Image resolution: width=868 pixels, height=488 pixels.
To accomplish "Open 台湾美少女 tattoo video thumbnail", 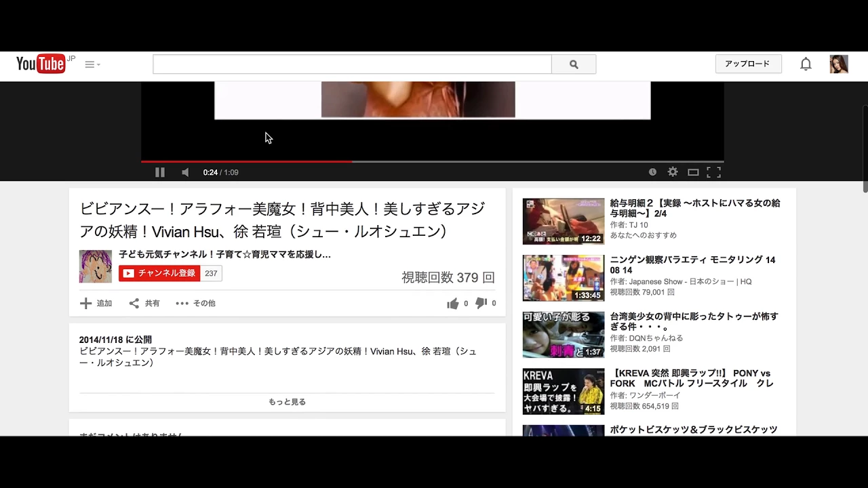I will click(563, 334).
